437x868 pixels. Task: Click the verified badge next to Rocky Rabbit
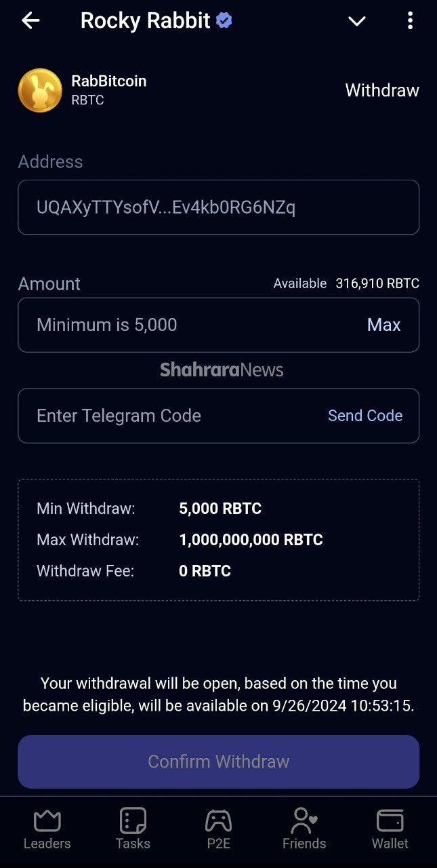click(x=224, y=21)
